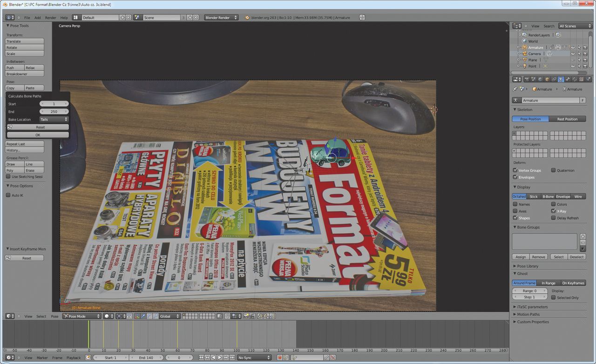
Task: Click the timeline editor type clock icon
Action: [x=10, y=357]
